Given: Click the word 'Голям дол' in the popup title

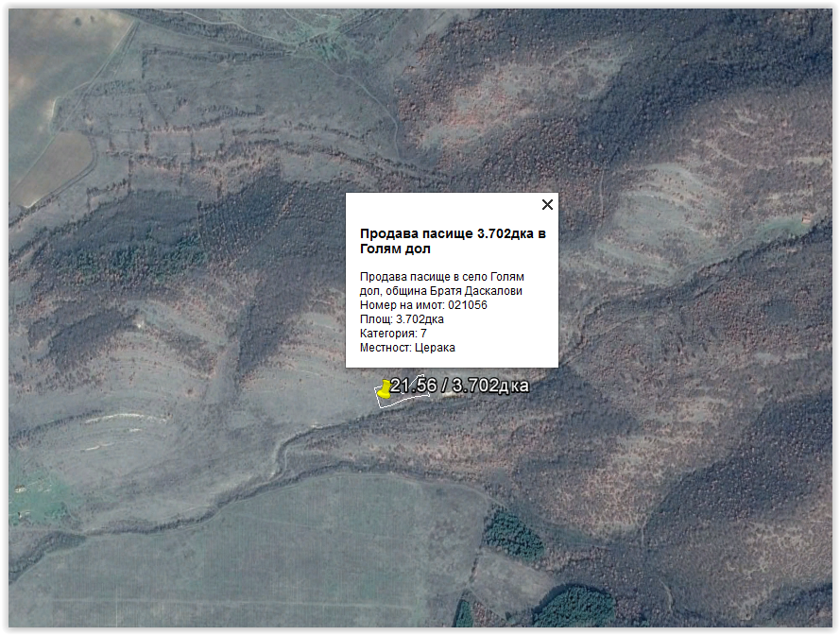Looking at the screenshot, I should pos(395,249).
